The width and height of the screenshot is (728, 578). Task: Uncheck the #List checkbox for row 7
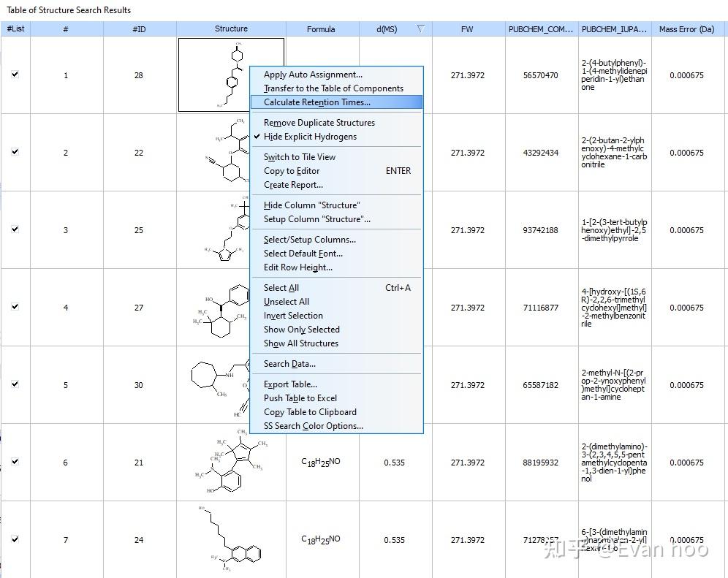(x=15, y=540)
